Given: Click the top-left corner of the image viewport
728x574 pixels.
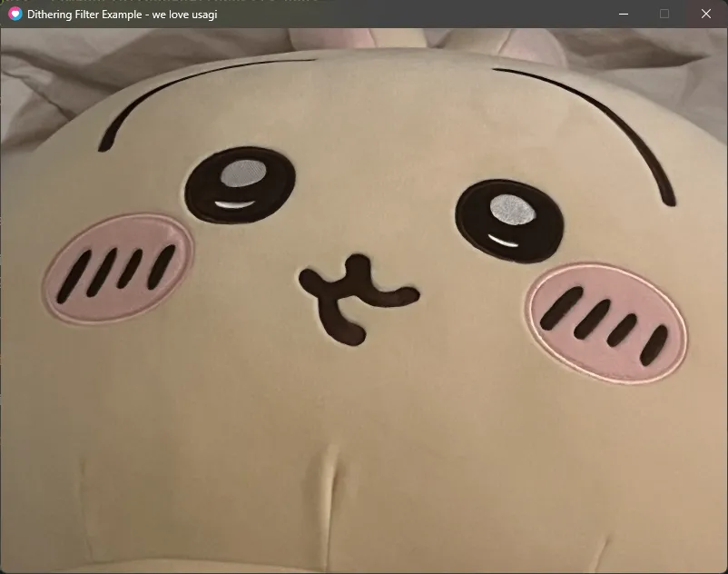Looking at the screenshot, I should click(x=7, y=35).
